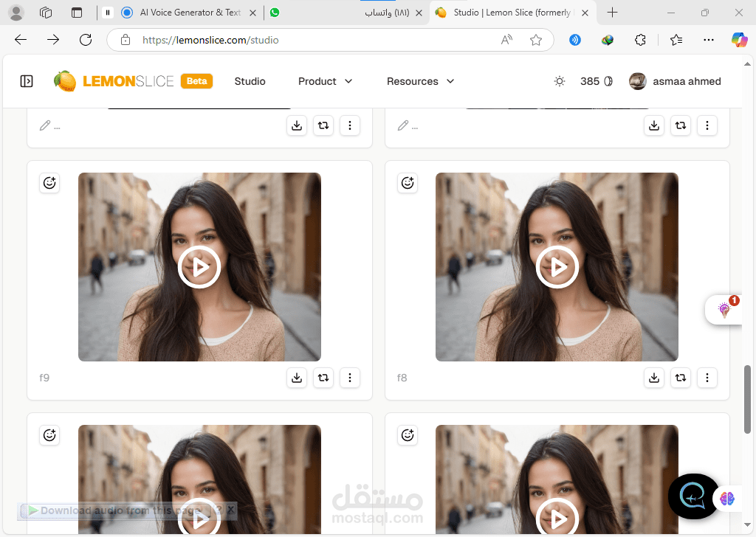Open the 385 credits balance

point(597,81)
